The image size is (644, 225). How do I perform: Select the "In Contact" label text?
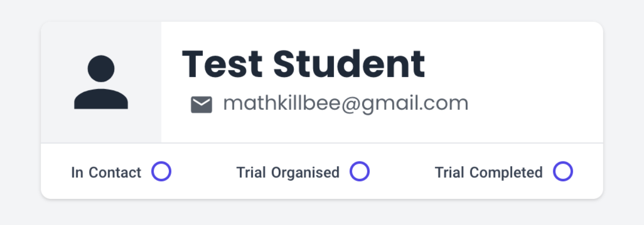click(x=106, y=172)
